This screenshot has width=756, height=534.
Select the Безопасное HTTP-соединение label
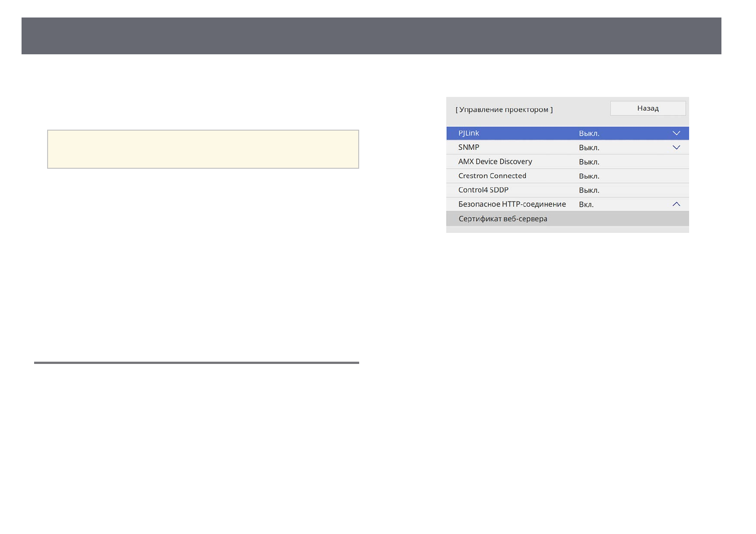pyautogui.click(x=512, y=204)
